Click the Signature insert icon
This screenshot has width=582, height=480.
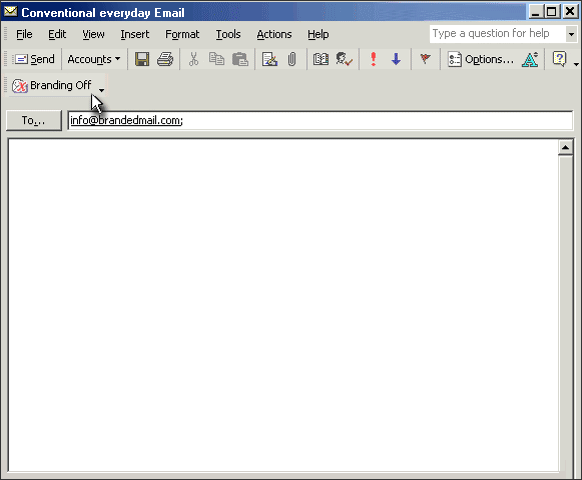point(269,59)
